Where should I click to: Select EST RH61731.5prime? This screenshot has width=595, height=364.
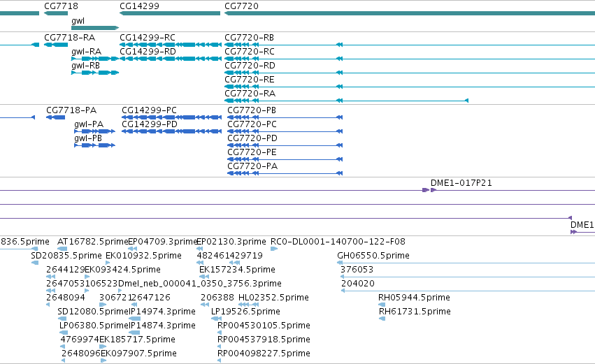[x=415, y=312]
